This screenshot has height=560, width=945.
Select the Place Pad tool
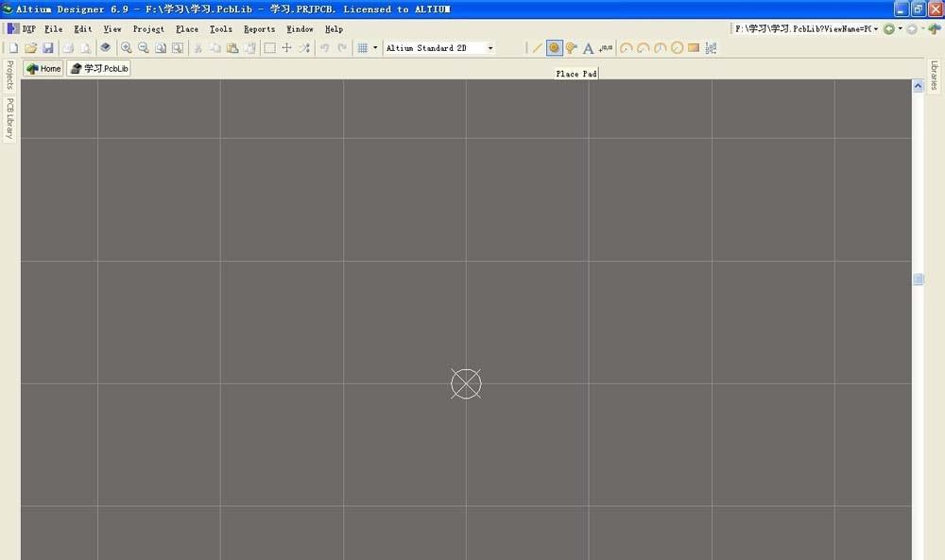554,47
